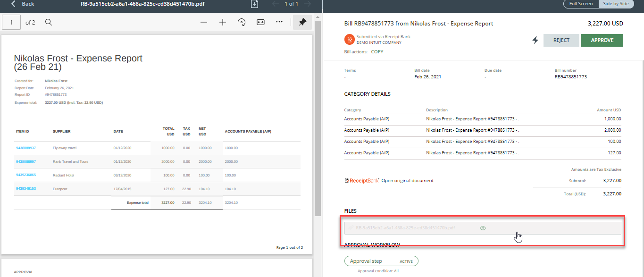Screen dimensions: 644x277
Task: Click the Receipt Bank orange logo icon
Action: pyautogui.click(x=349, y=39)
